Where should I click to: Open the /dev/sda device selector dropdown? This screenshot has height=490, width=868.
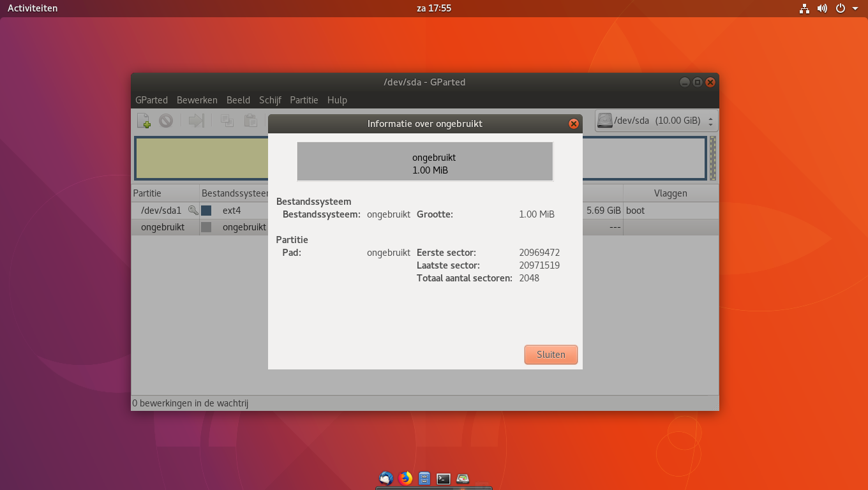[x=656, y=121]
